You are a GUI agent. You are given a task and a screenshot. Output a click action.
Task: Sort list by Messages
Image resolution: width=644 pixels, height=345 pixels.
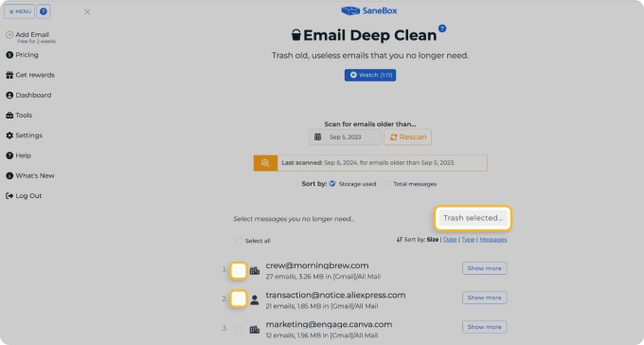point(492,240)
